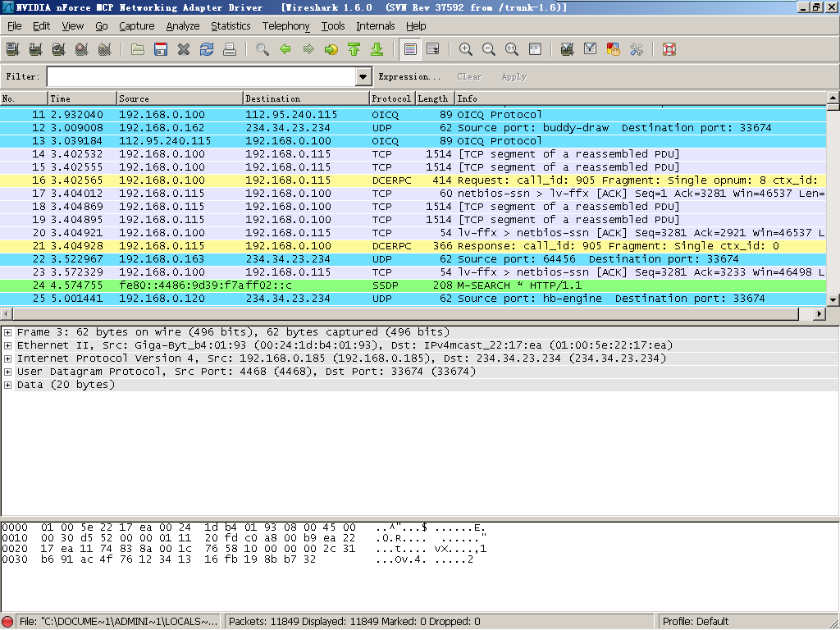Image resolution: width=840 pixels, height=630 pixels.
Task: Toggle auto scroll in live capture
Action: [x=433, y=49]
